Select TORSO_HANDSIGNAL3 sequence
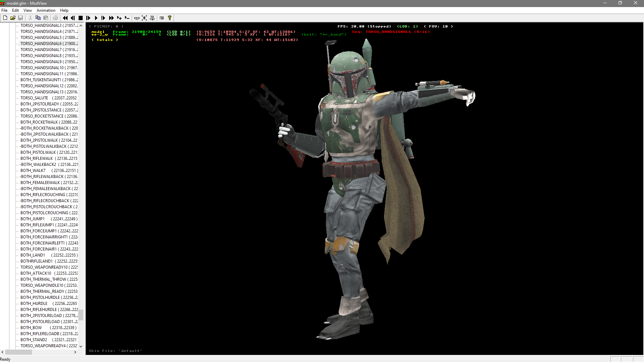The height and width of the screenshot is (362, 644). [x=49, y=26]
